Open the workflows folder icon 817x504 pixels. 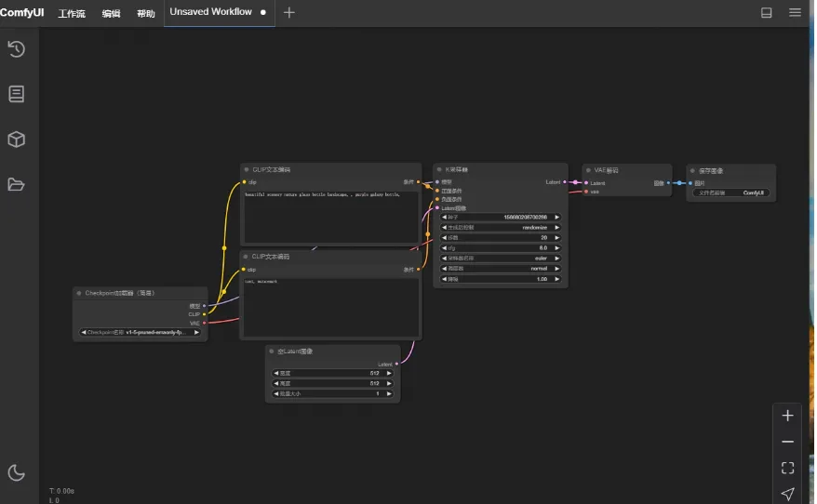16,184
